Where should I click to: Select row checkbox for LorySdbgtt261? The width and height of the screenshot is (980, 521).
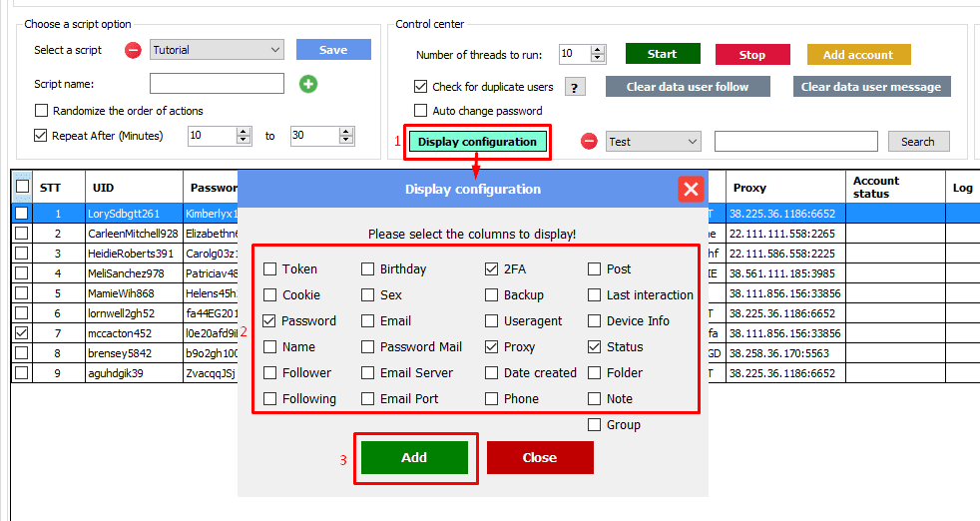point(22,213)
